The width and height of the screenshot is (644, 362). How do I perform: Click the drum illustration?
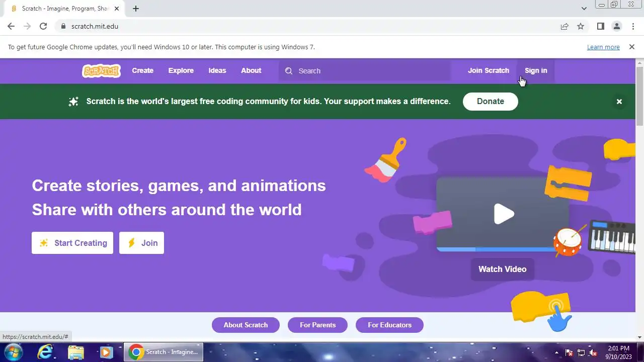coord(568,241)
